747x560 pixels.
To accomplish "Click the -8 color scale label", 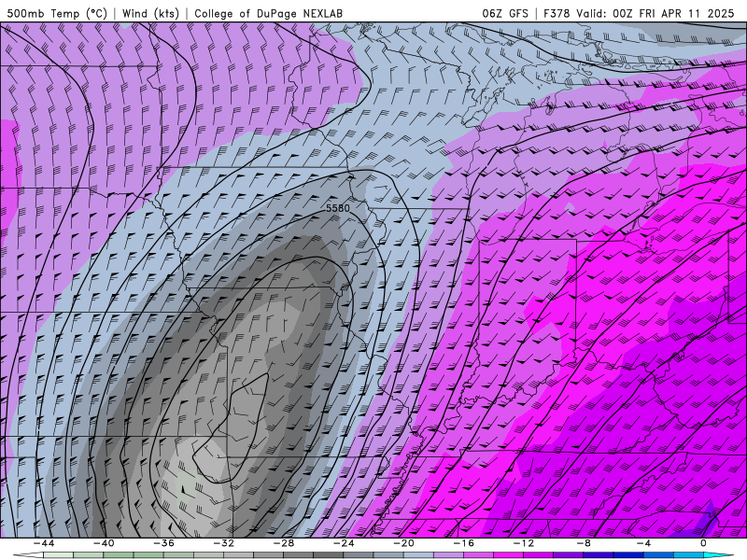I will click(585, 543).
